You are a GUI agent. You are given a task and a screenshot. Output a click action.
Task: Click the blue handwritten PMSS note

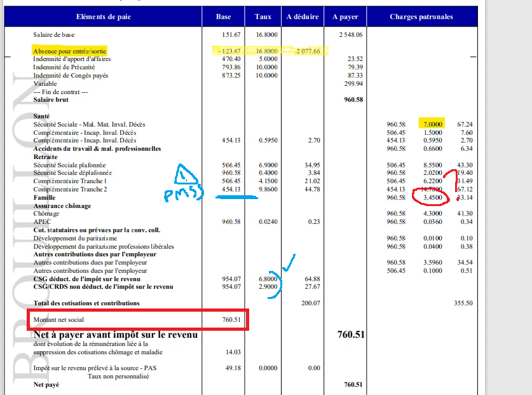(184, 193)
